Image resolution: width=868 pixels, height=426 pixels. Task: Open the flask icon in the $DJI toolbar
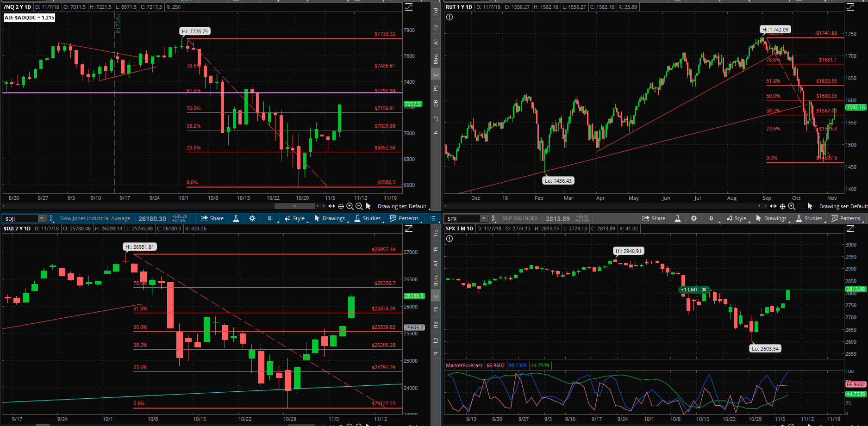pos(236,218)
